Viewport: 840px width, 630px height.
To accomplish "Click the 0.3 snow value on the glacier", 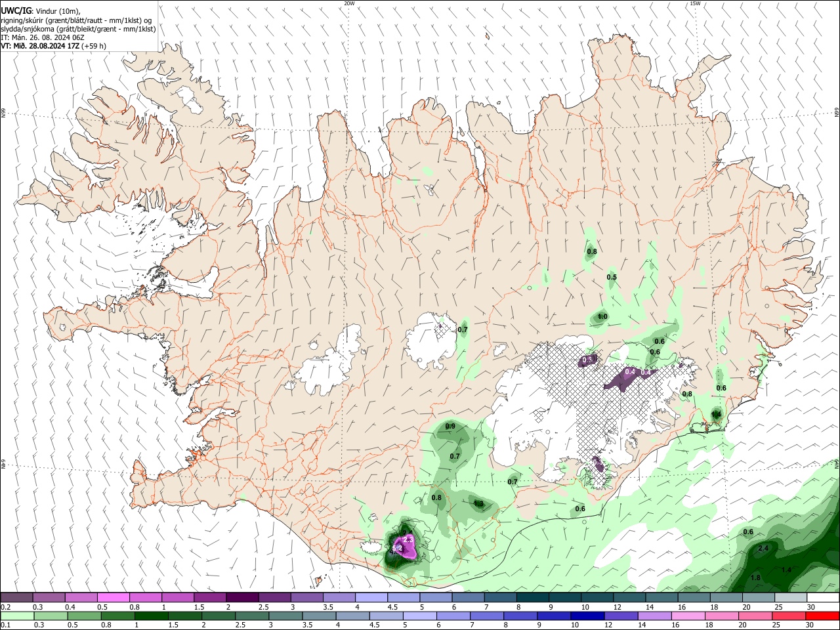I will click(587, 360).
